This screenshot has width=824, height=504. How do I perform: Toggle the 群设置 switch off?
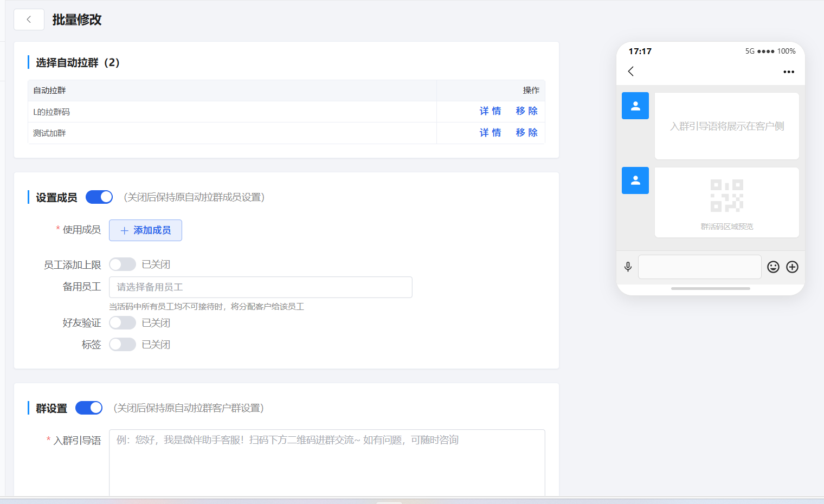[89, 408]
